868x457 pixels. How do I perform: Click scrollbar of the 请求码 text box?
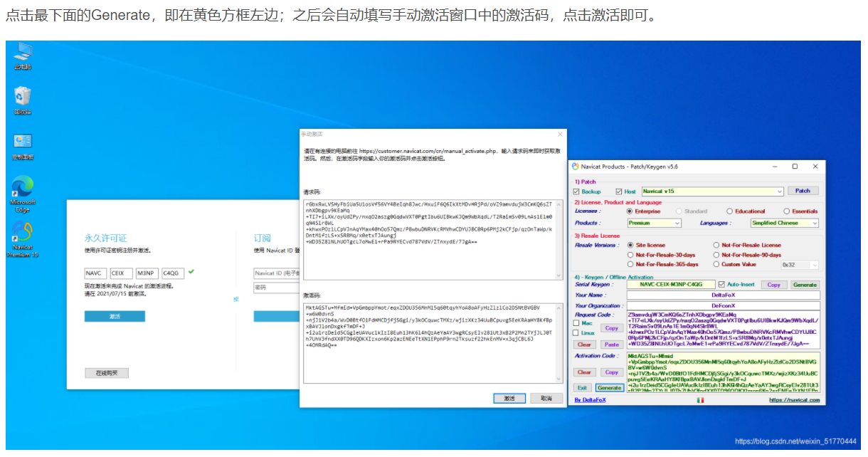(557, 239)
